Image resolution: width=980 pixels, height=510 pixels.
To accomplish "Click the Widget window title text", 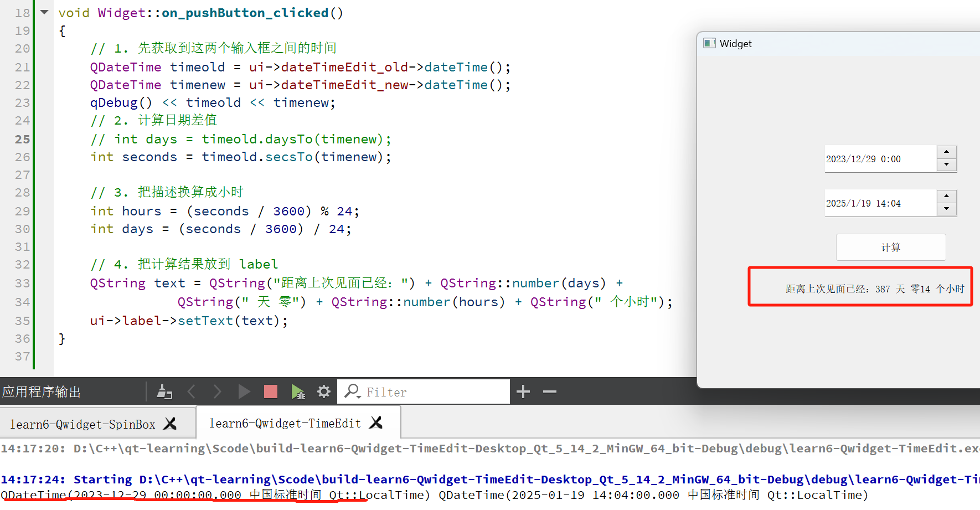I will click(735, 44).
